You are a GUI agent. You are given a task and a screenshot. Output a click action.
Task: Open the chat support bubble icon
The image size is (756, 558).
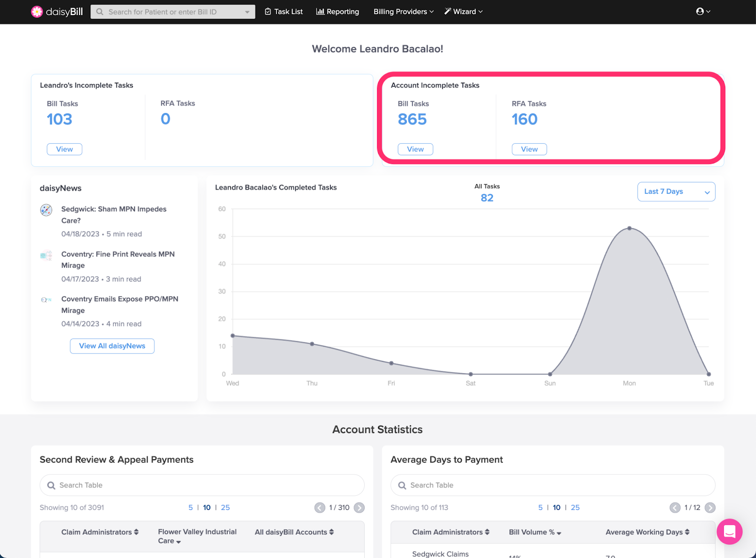tap(729, 532)
